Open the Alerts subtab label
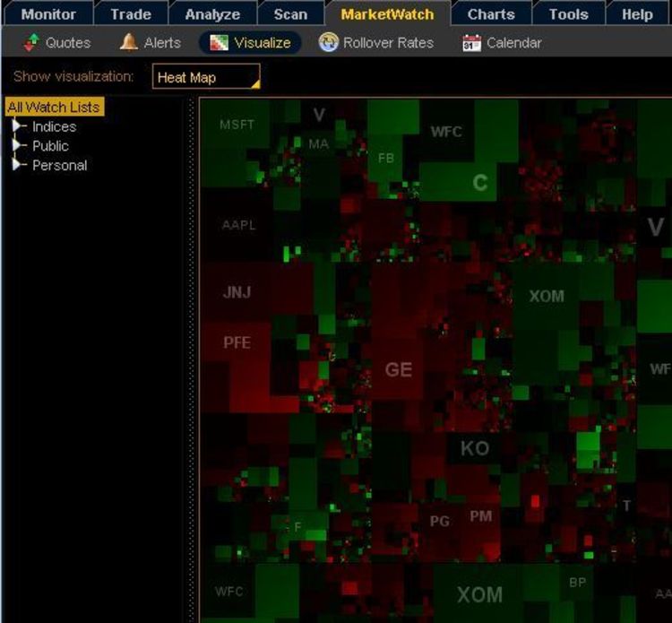The image size is (672, 623). point(162,43)
